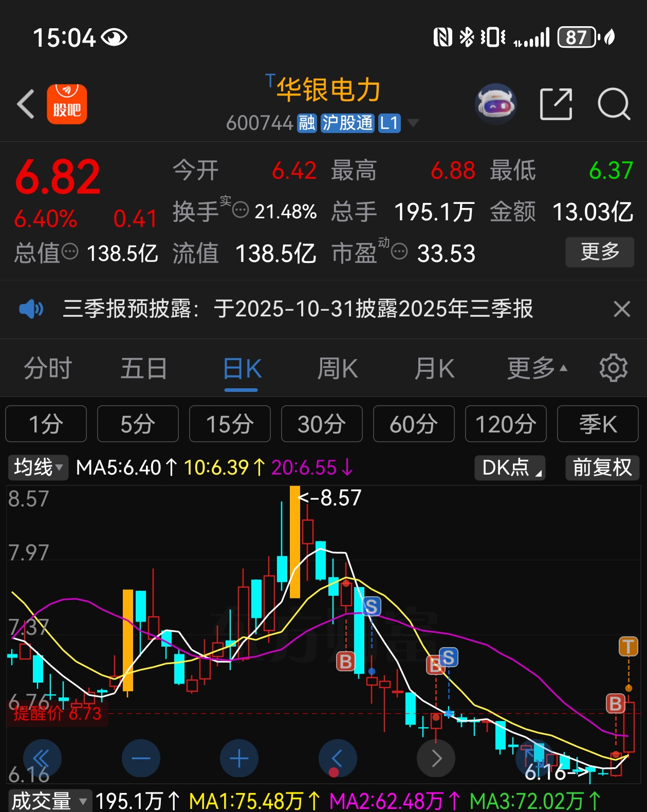
Task: Switch to 五日 tab
Action: pyautogui.click(x=144, y=369)
